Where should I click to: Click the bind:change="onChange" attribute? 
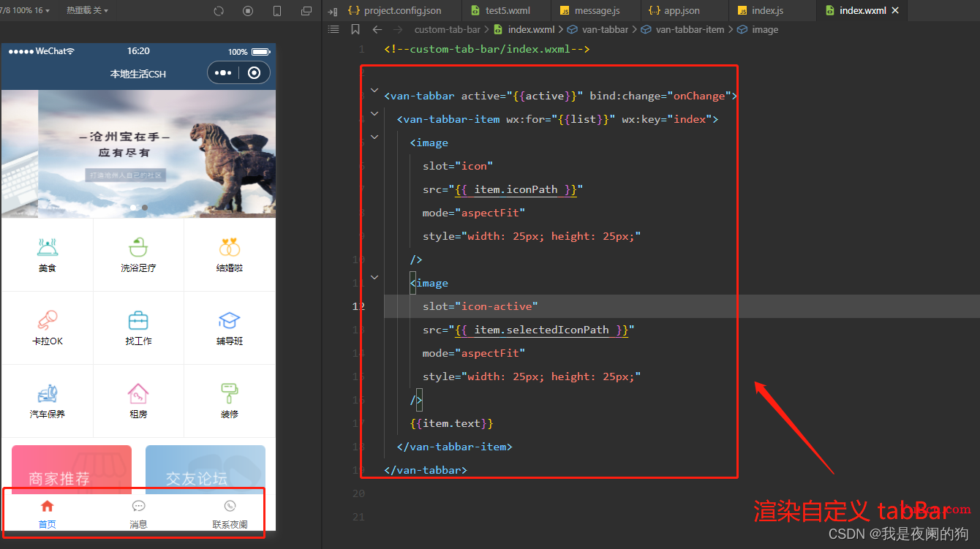click(660, 96)
